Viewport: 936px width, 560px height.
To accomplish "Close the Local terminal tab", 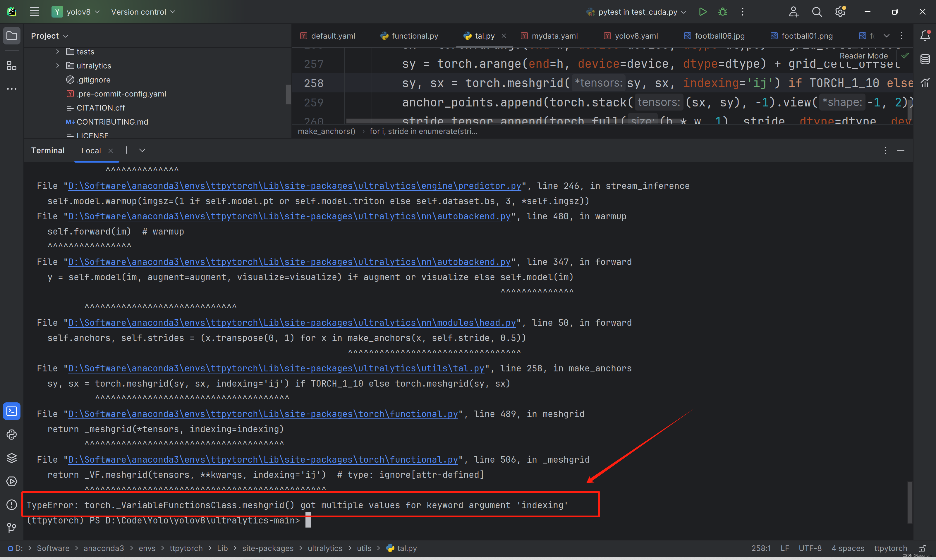I will coord(111,151).
